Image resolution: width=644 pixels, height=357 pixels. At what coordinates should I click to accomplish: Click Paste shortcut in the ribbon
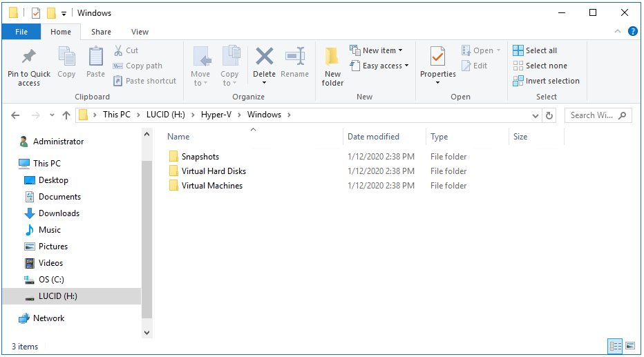[x=144, y=81]
